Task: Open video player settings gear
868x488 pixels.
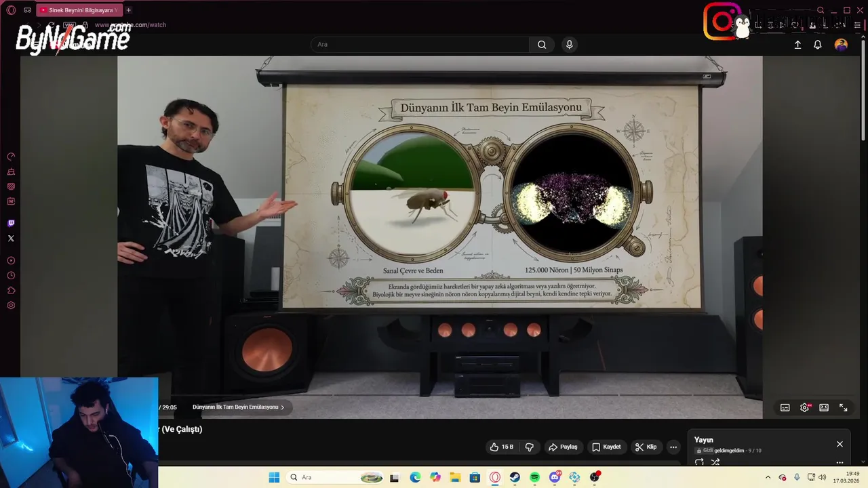Action: [805, 407]
